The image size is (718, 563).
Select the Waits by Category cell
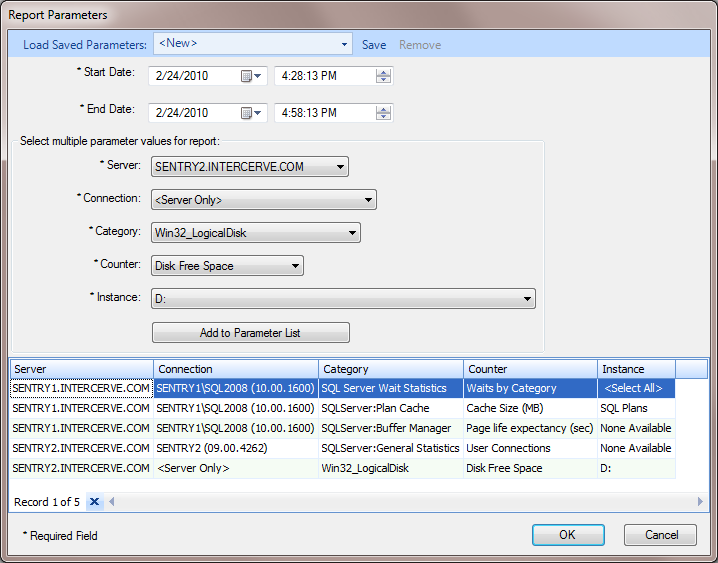point(530,388)
